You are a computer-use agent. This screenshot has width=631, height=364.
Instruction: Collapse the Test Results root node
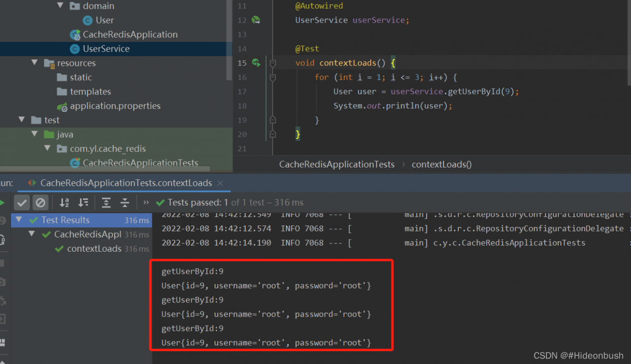click(19, 220)
